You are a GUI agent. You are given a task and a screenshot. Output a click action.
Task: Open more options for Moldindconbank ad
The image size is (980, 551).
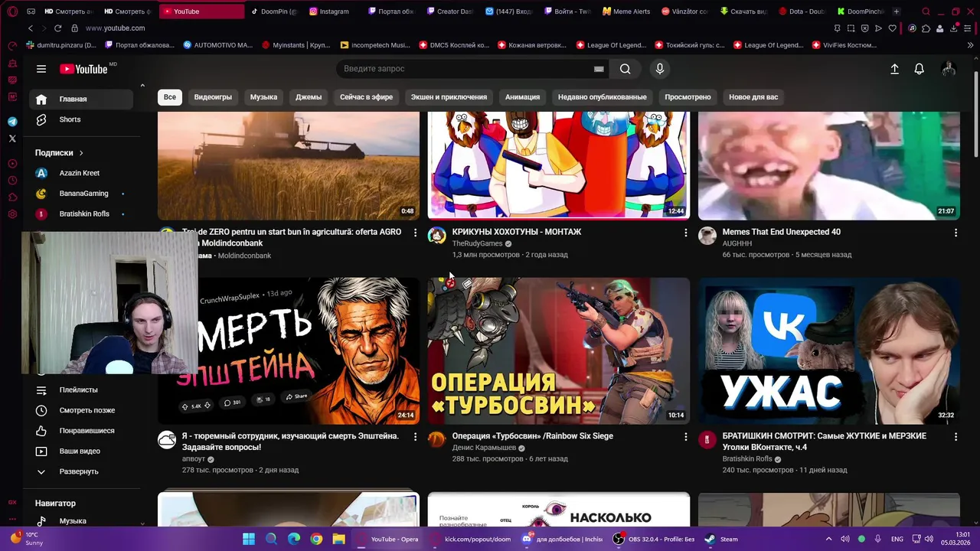415,232
